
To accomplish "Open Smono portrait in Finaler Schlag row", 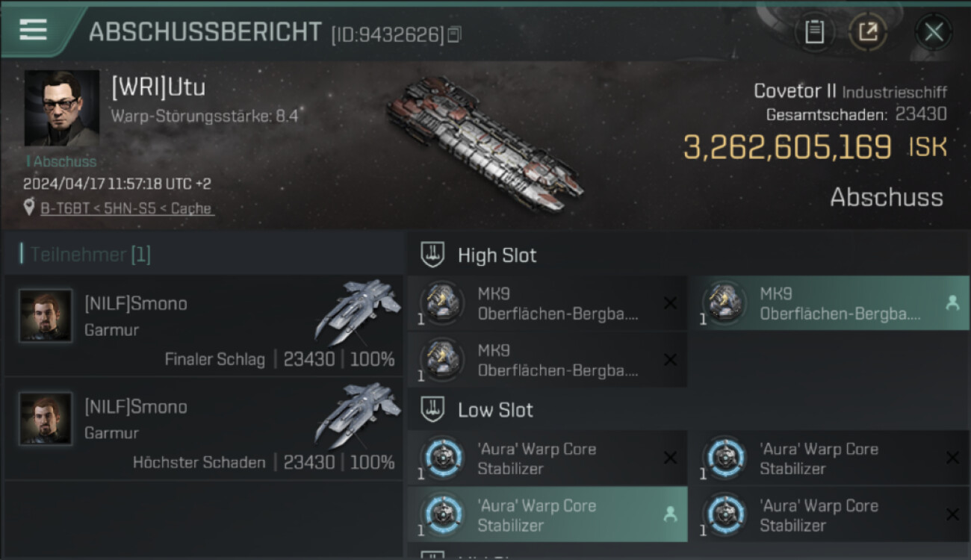I will (46, 316).
